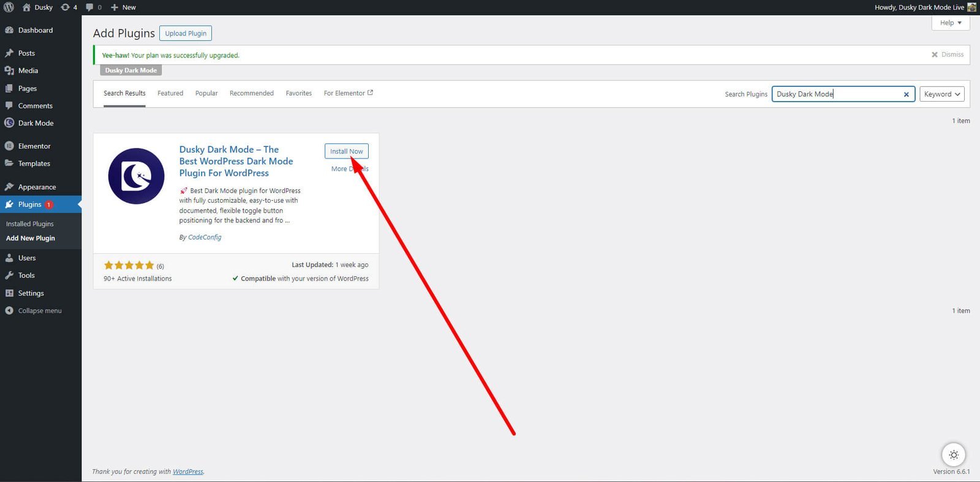This screenshot has width=980, height=482.
Task: Click the WordPress logo in admin bar
Action: point(9,7)
